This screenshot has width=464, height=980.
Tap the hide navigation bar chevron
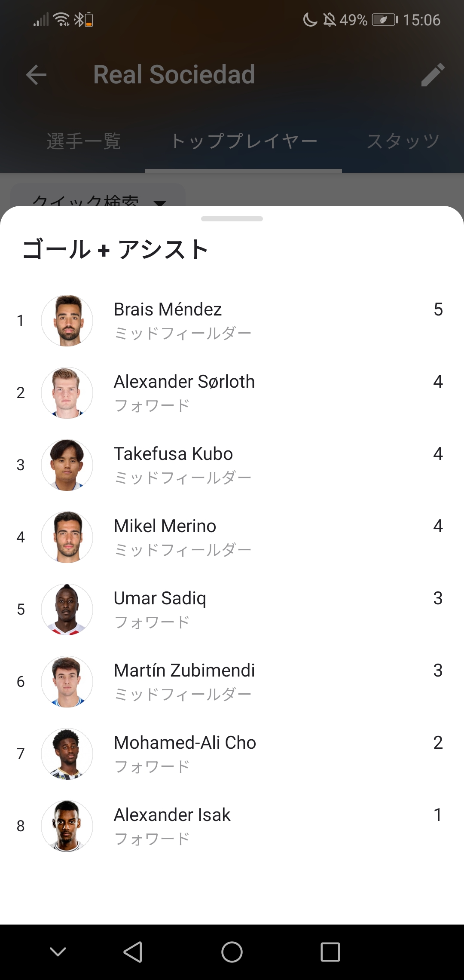pyautogui.click(x=58, y=952)
